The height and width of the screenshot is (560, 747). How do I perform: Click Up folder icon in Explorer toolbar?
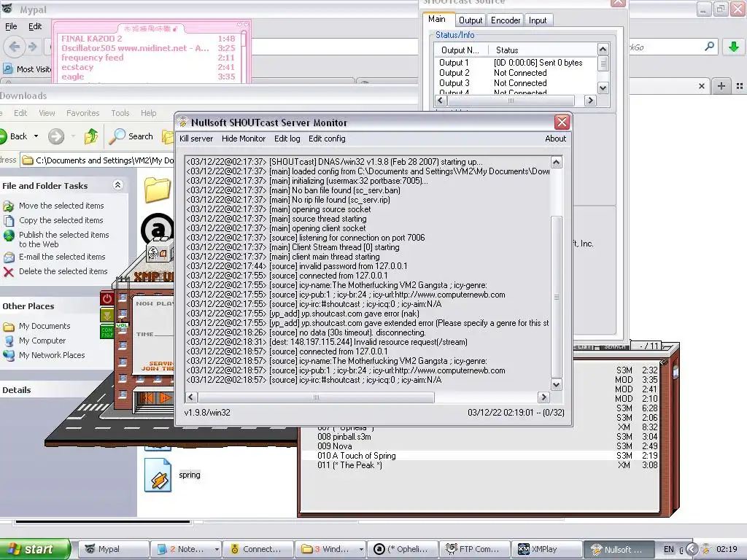(91, 136)
